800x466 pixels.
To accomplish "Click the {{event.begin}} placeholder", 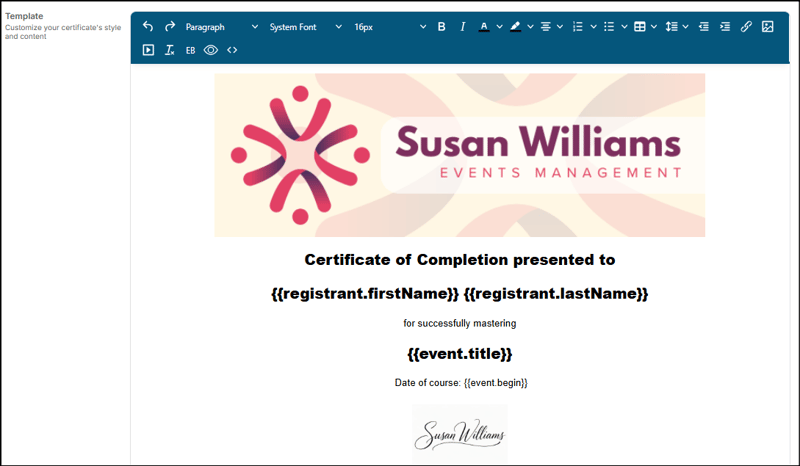I will click(x=496, y=383).
